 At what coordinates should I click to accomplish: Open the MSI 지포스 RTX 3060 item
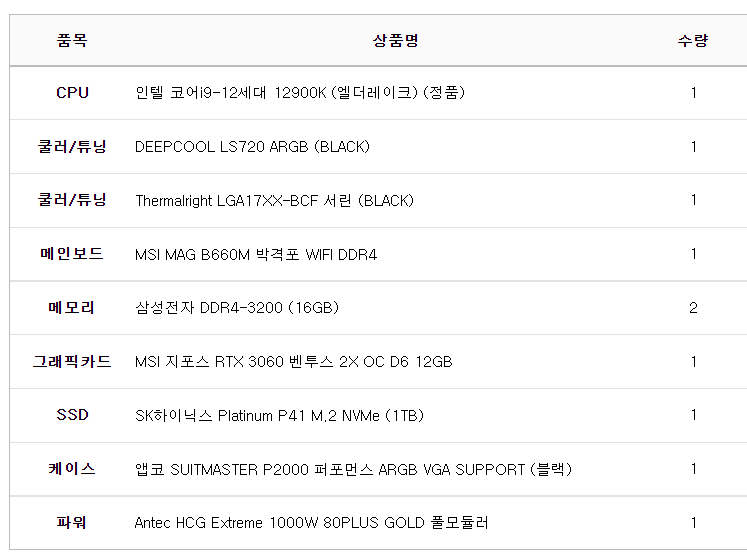tap(293, 362)
